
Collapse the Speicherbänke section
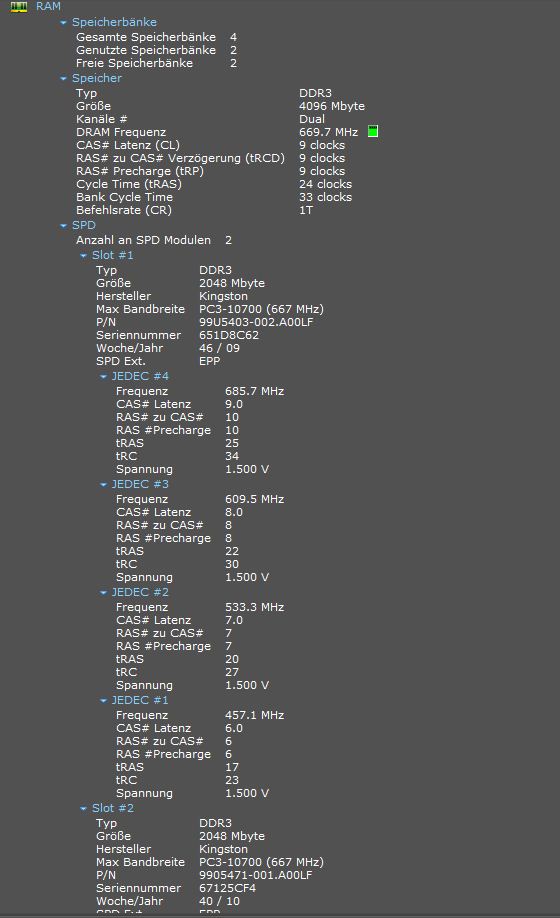click(63, 22)
